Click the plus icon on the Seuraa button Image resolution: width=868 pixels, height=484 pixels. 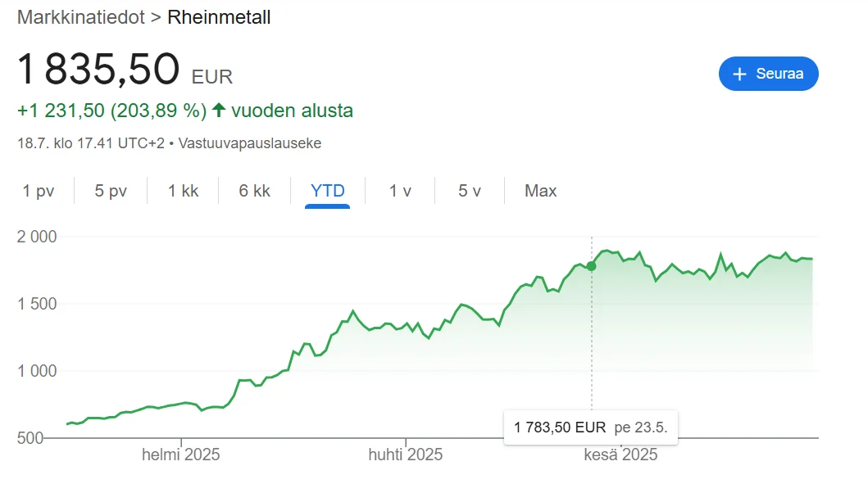pos(740,74)
